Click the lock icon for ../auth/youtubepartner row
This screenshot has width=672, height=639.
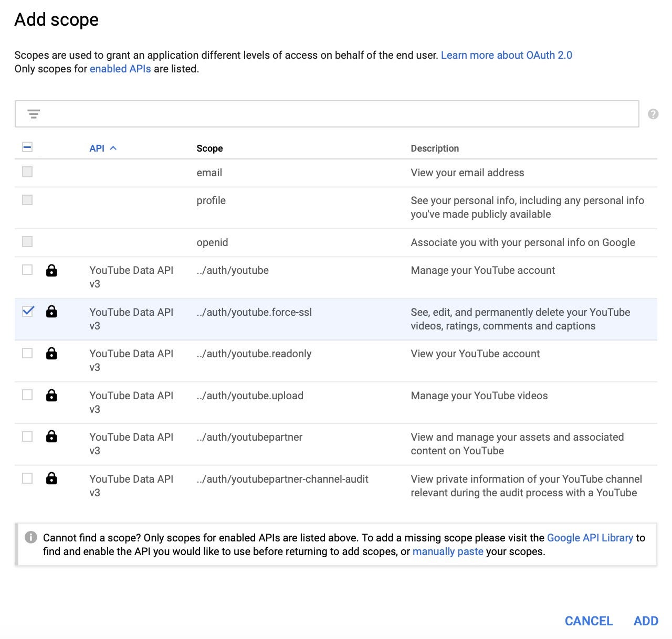(x=51, y=436)
